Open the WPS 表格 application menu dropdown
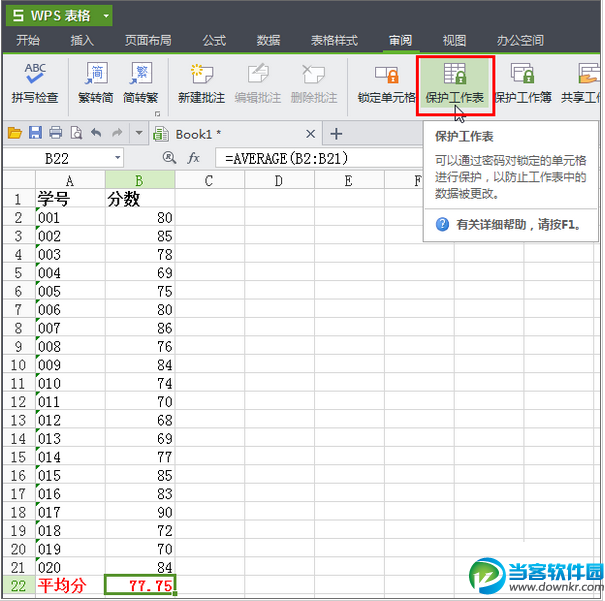The image size is (605, 601). [106, 16]
